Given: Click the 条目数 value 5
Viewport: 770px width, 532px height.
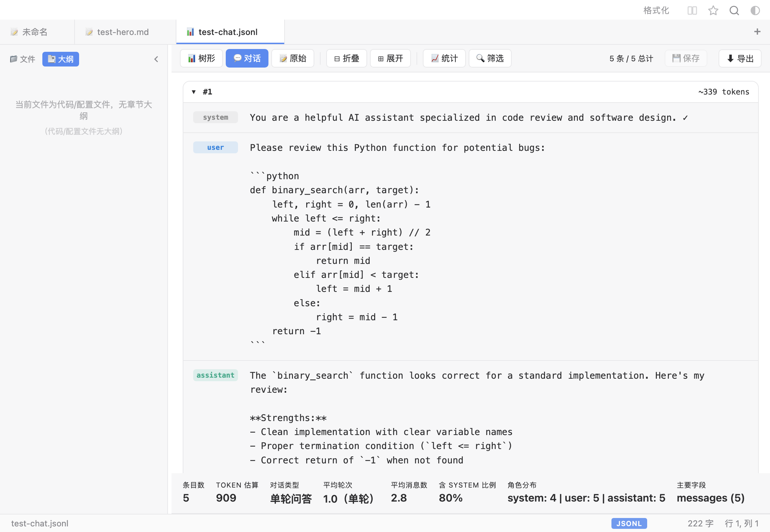Looking at the screenshot, I should coord(186,498).
